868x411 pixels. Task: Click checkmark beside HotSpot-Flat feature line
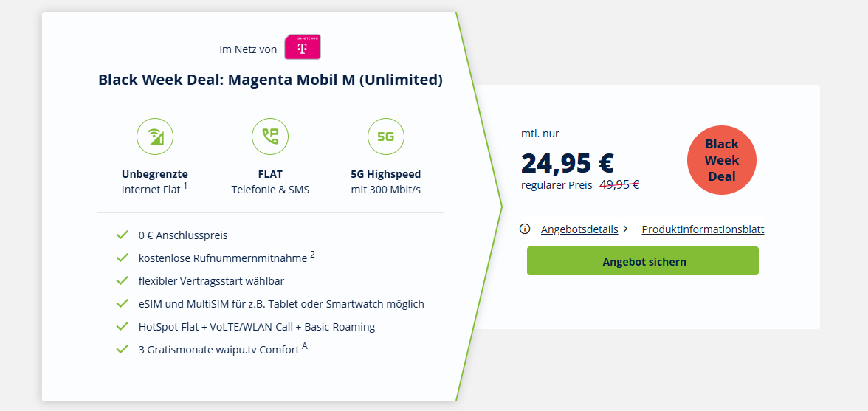(123, 327)
